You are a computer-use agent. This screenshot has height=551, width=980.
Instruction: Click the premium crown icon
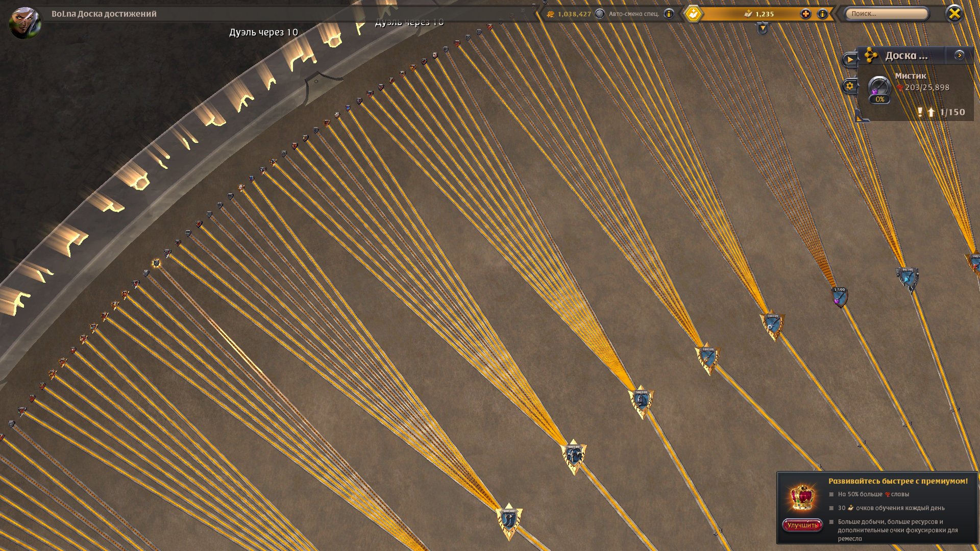(802, 496)
